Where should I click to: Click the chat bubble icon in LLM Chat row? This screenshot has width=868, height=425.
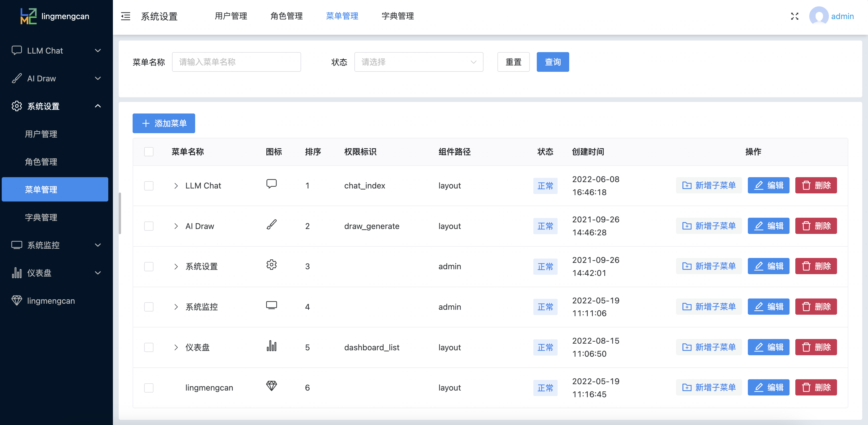[271, 184]
